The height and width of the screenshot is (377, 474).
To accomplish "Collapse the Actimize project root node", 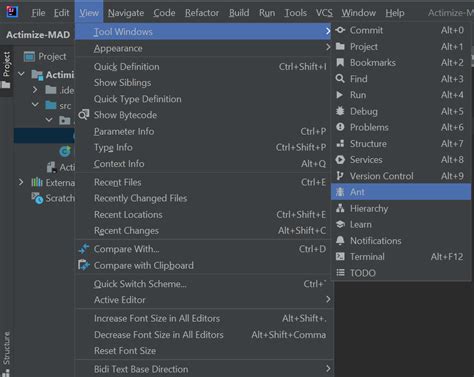I will [x=21, y=74].
